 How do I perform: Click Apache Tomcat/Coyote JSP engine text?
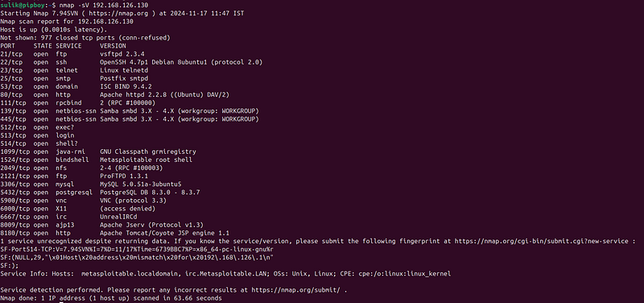[x=165, y=233]
